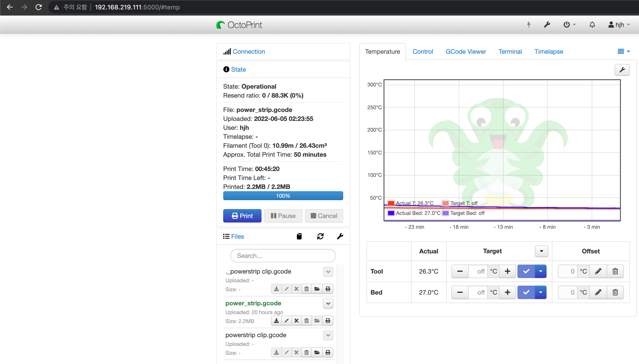The image size is (639, 364).
Task: Confirm Tool target temperature with checkmark
Action: (x=526, y=271)
